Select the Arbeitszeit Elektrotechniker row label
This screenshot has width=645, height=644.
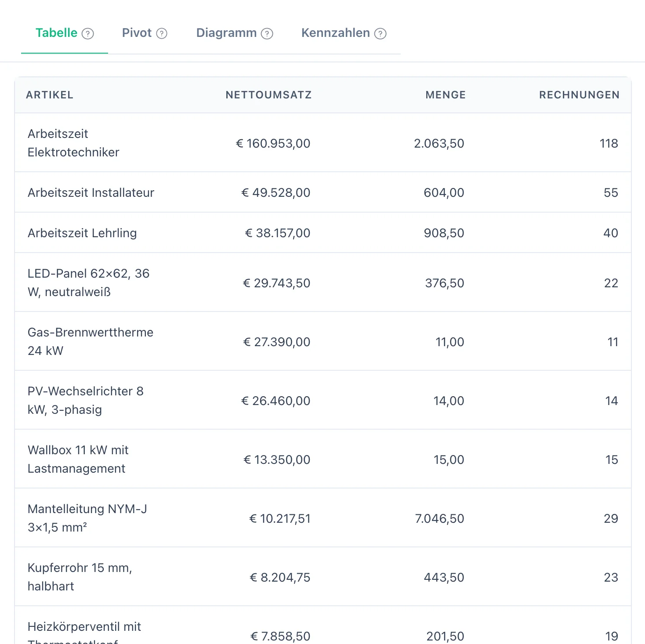[73, 143]
